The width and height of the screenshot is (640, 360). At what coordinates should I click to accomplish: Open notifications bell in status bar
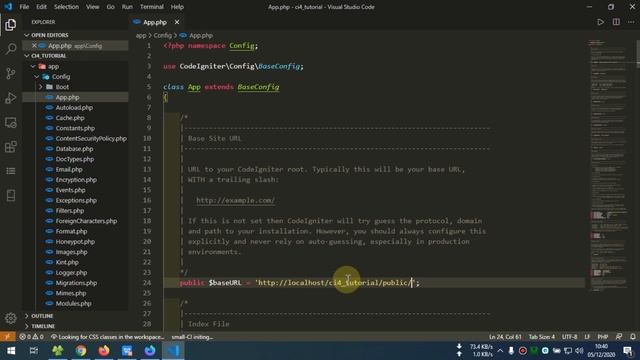633,337
